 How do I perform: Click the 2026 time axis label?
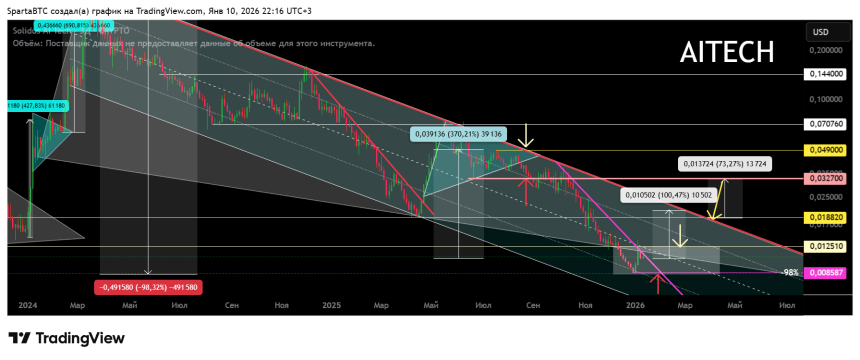[x=635, y=305]
